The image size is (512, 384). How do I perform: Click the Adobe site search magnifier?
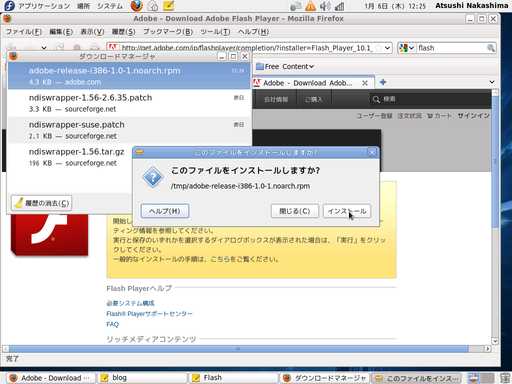click(x=376, y=99)
